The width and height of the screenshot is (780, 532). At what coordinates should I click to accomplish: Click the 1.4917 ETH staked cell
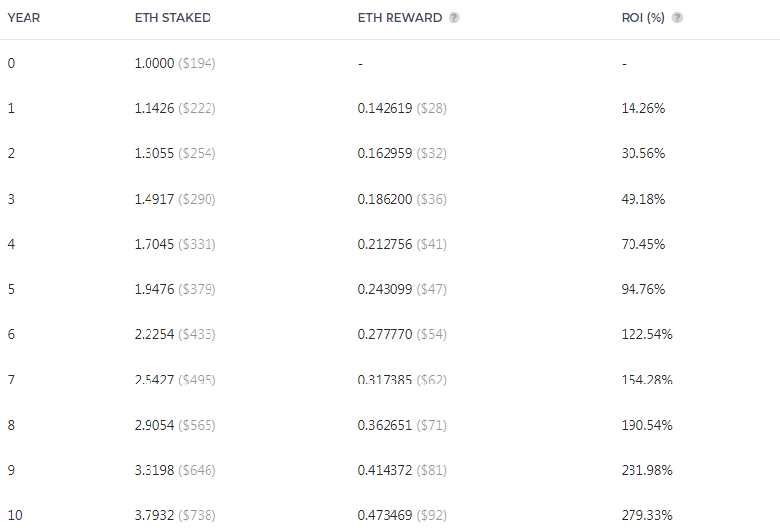pos(154,199)
